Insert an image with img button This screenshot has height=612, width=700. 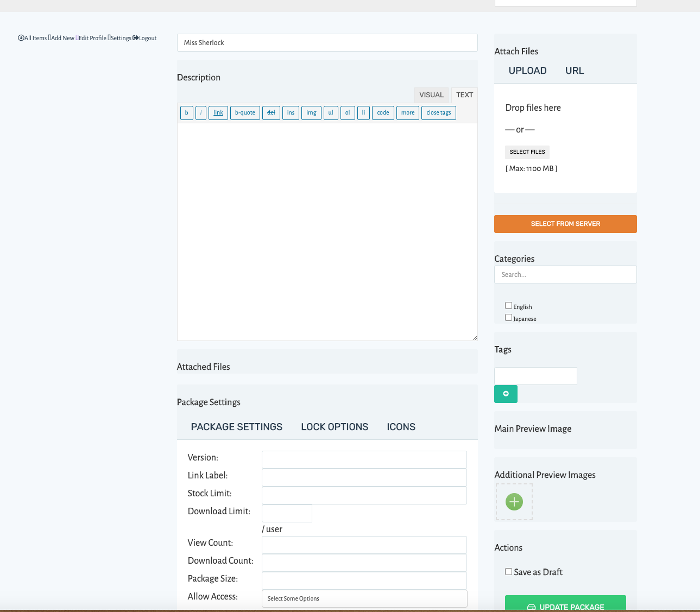coord(311,113)
